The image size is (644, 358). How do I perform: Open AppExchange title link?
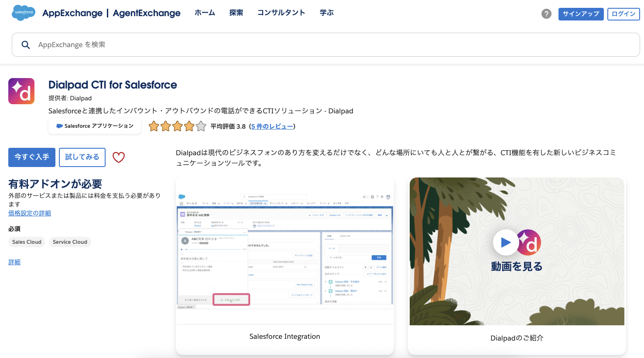[72, 13]
